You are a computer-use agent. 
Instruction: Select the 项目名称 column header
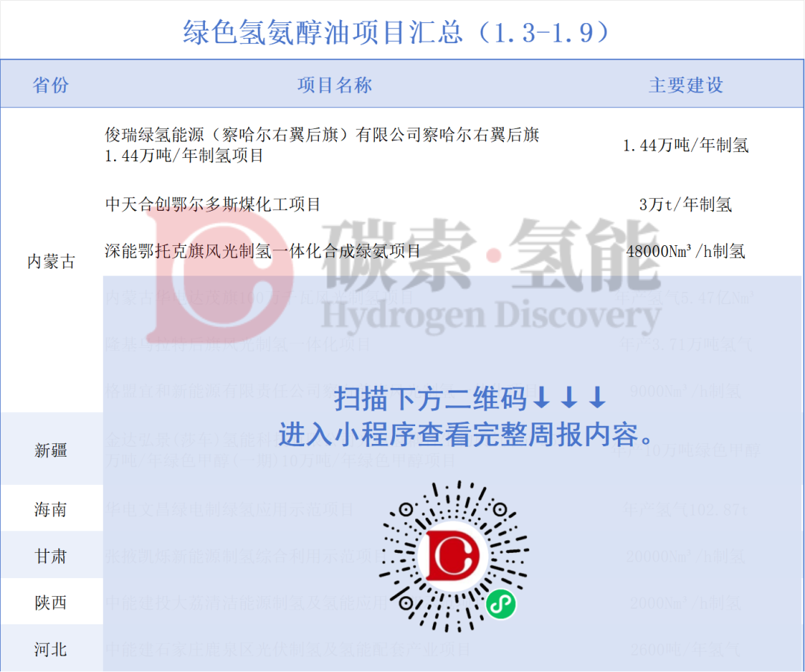click(x=335, y=85)
